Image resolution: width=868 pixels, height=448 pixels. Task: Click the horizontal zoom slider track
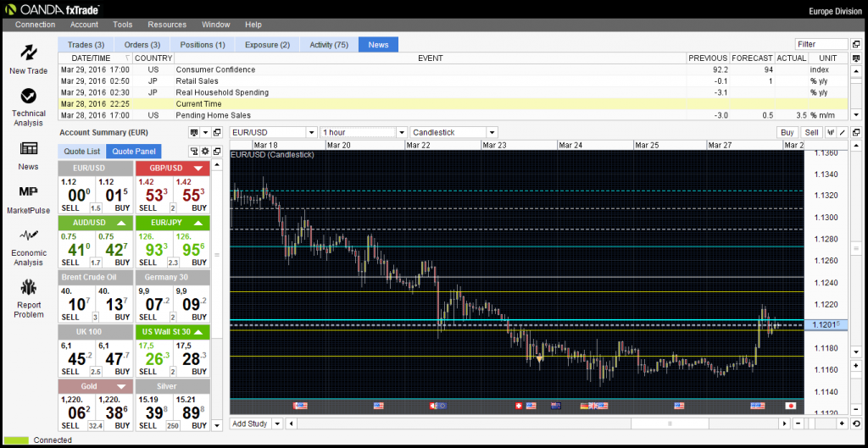(821, 423)
